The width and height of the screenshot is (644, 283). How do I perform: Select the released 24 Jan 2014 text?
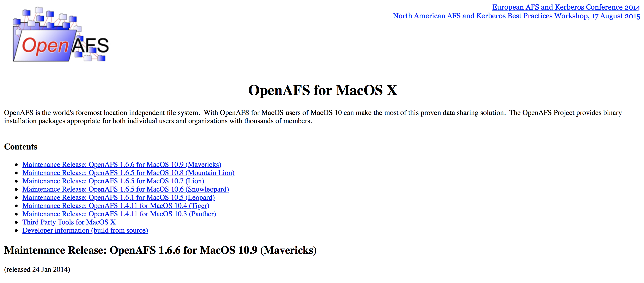37,269
